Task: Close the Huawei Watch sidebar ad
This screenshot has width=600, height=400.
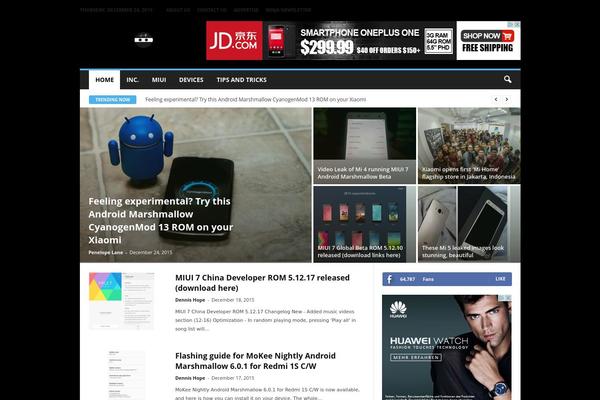Action: (x=508, y=297)
